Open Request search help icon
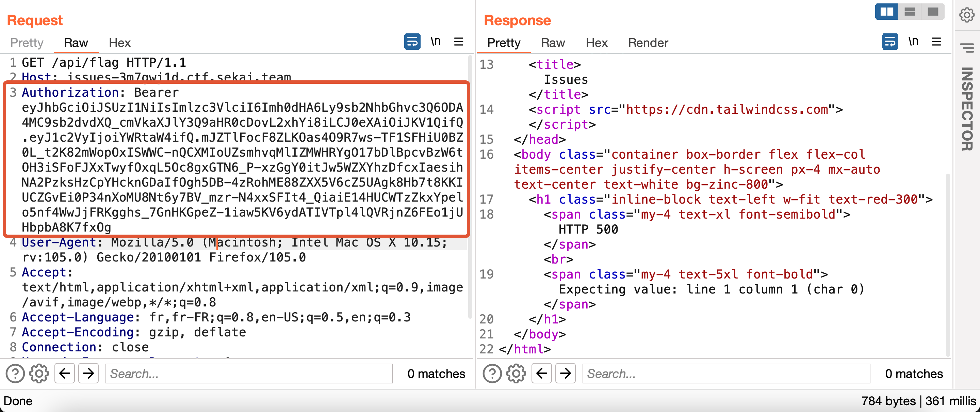Image resolution: width=980 pixels, height=412 pixels. pyautogui.click(x=15, y=374)
